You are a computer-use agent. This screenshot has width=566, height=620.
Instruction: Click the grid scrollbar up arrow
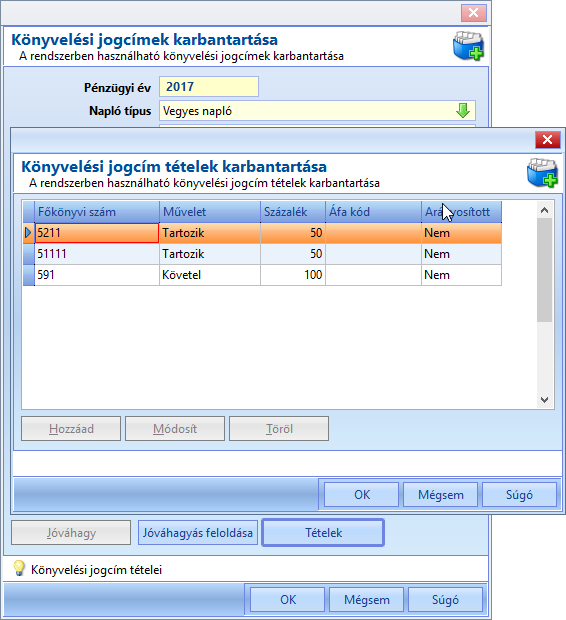(x=545, y=210)
